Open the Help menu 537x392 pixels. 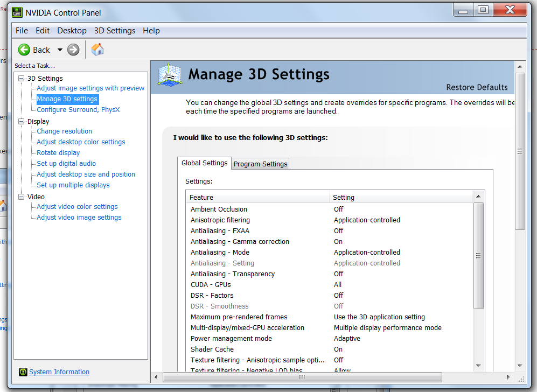click(151, 31)
